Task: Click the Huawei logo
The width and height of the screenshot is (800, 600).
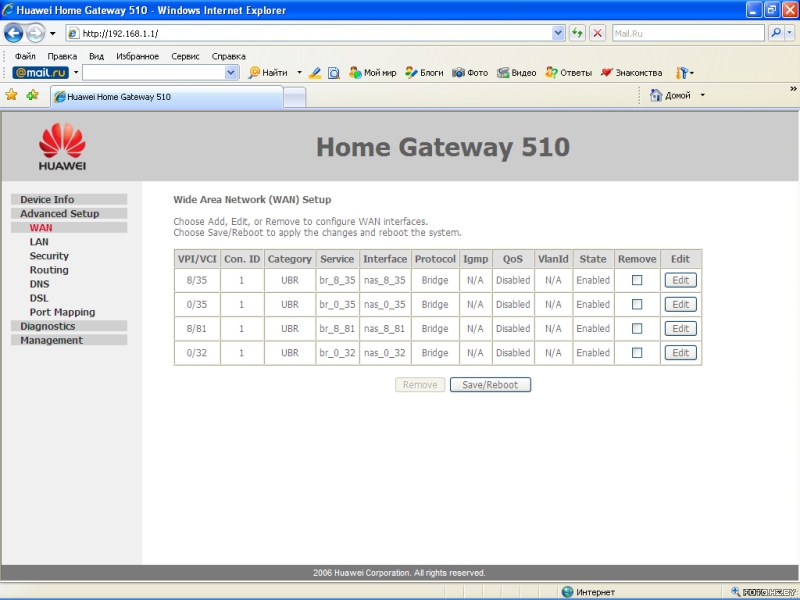Action: 62,146
